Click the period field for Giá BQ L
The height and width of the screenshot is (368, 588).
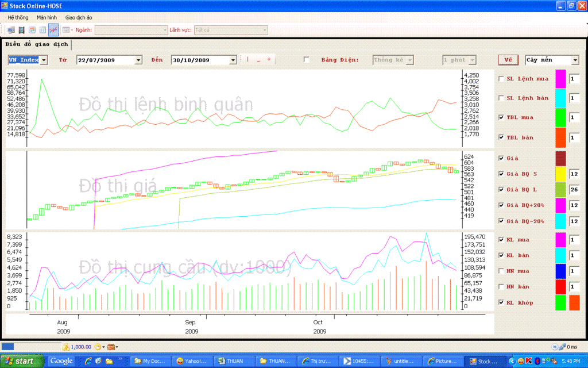tap(574, 190)
